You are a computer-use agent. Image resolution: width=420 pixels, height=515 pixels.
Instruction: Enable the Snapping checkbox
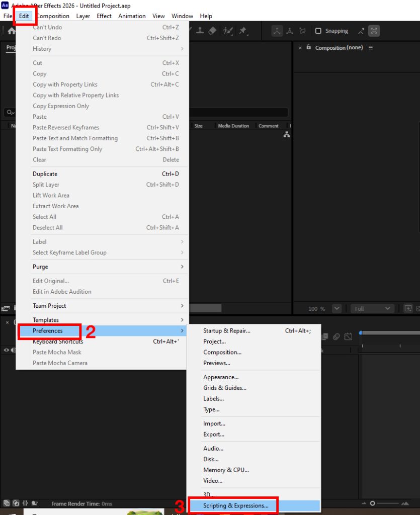318,31
